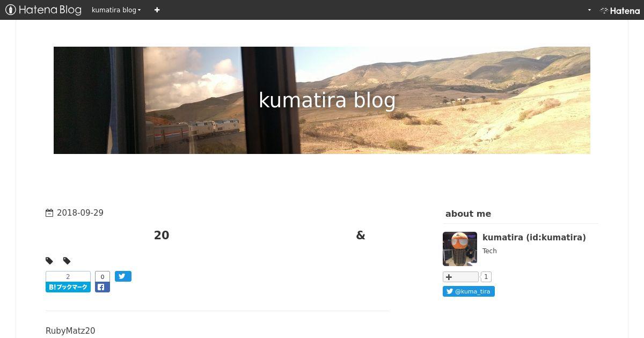Open the kumatira profile avatar
The image size is (644, 338).
pyautogui.click(x=460, y=249)
